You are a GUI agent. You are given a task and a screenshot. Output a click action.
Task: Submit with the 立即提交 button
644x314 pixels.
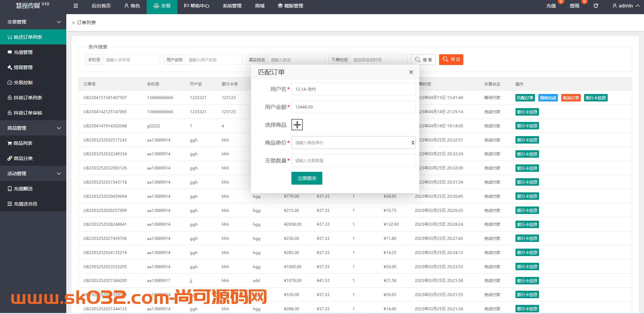(x=307, y=178)
